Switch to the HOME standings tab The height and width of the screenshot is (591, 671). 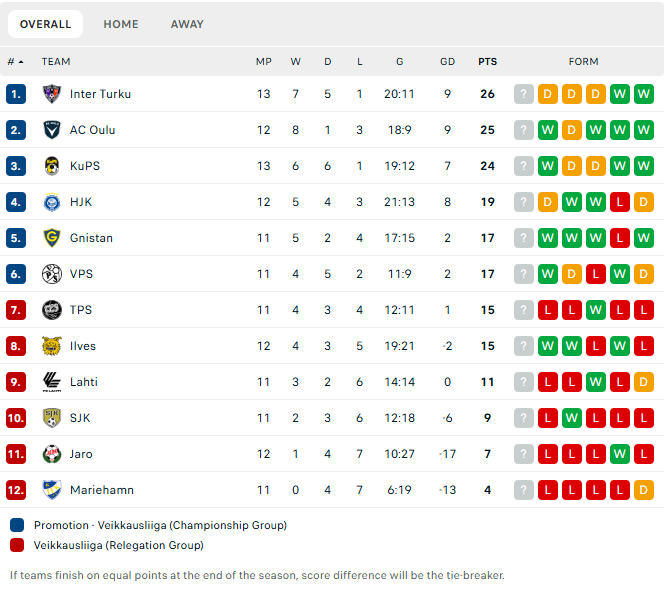point(121,24)
